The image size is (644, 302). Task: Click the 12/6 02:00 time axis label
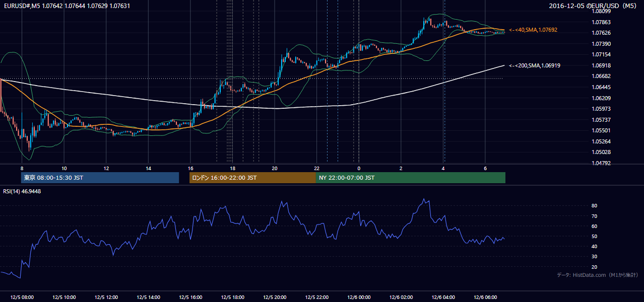point(401,297)
